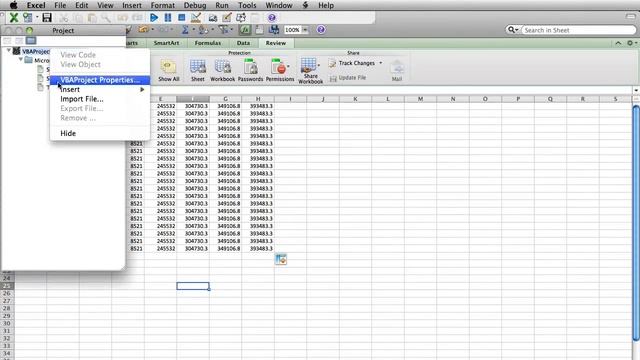Screen dimensions: 640x360
Task: Open the Tools menu in menu bar
Action: (x=247, y=5)
